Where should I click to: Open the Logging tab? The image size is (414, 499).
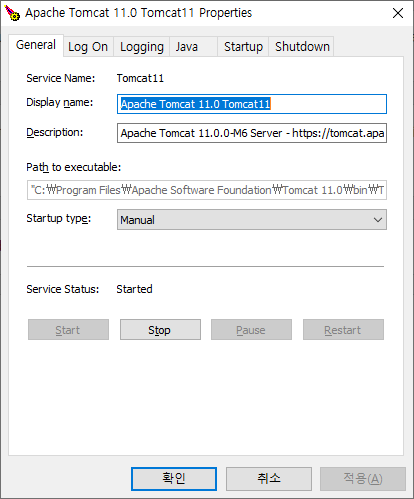pyautogui.click(x=142, y=47)
